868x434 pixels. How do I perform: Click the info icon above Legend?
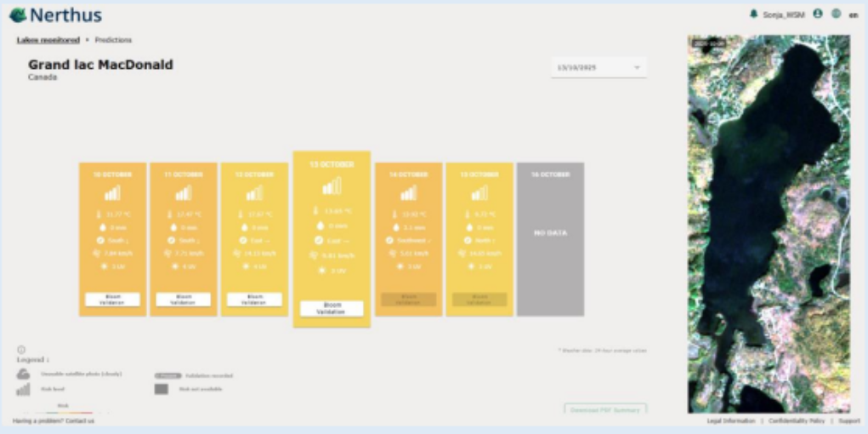[21, 349]
